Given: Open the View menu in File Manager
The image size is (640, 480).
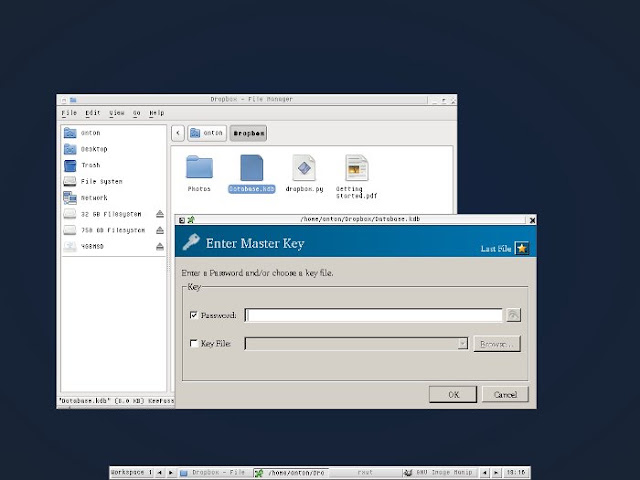Looking at the screenshot, I should coord(117,113).
